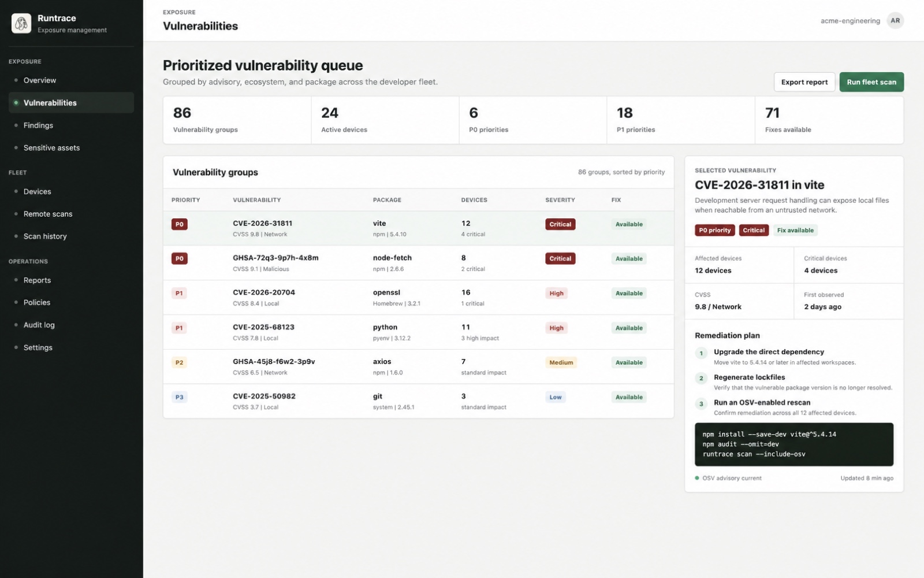The width and height of the screenshot is (924, 578).
Task: Click the Medium severity badge for axios
Action: (x=561, y=362)
